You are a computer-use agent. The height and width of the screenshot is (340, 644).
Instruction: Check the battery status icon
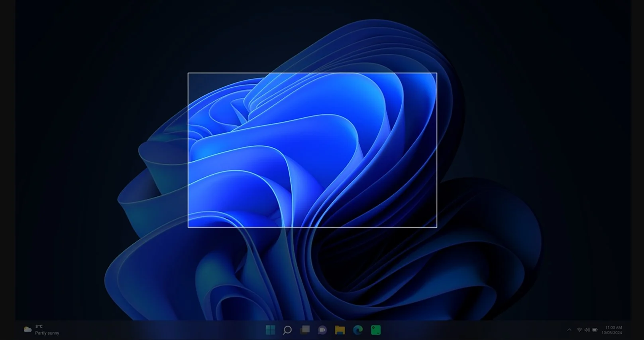coord(595,330)
